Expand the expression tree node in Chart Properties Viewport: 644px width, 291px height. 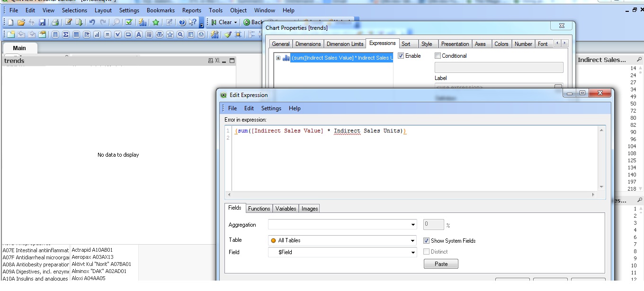coord(278,58)
